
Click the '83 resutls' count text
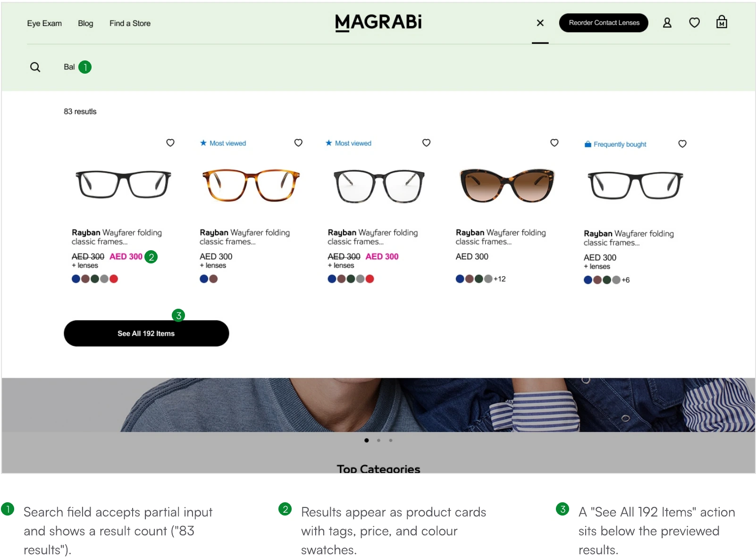click(80, 111)
